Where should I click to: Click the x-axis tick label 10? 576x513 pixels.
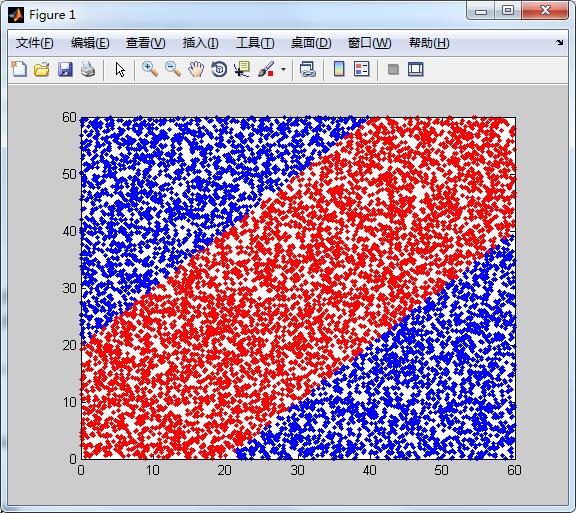152,470
